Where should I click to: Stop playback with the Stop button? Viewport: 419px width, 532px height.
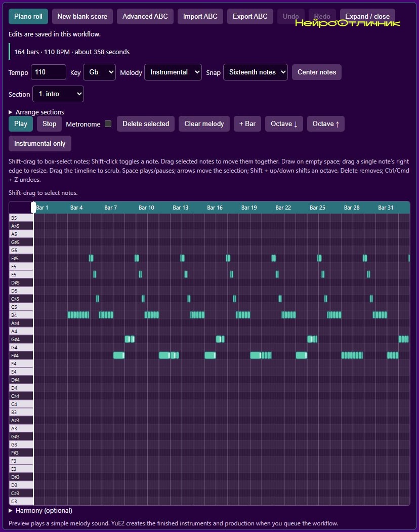click(49, 124)
